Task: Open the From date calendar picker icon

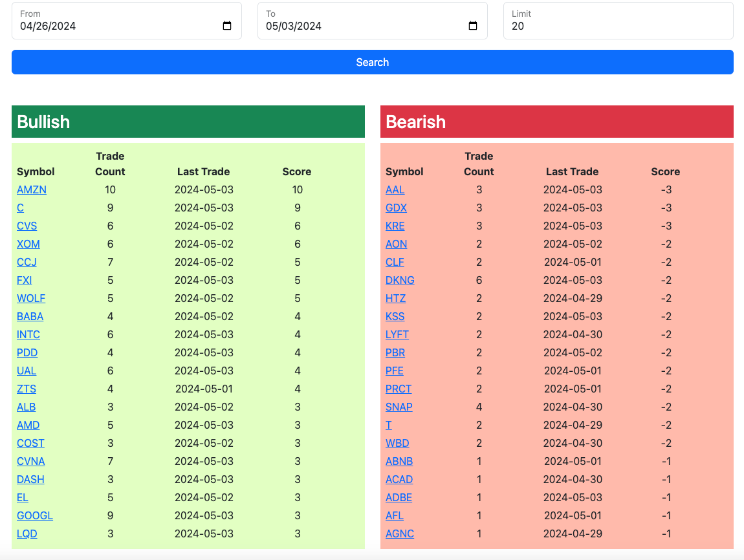Action: coord(227,26)
